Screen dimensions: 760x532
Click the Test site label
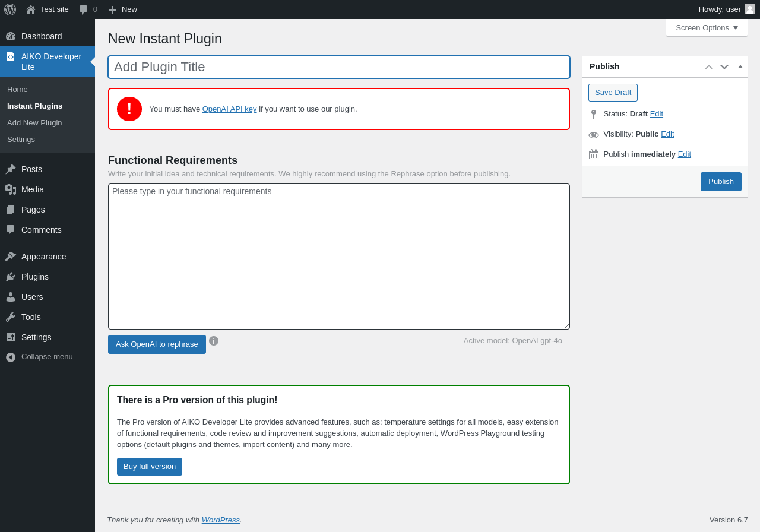(55, 9)
